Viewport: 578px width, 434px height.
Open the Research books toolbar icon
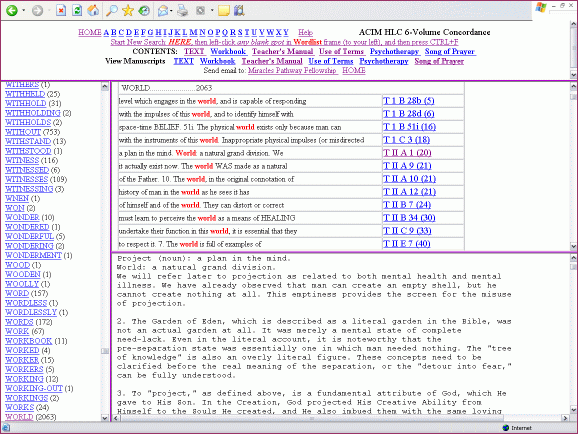[x=240, y=10]
